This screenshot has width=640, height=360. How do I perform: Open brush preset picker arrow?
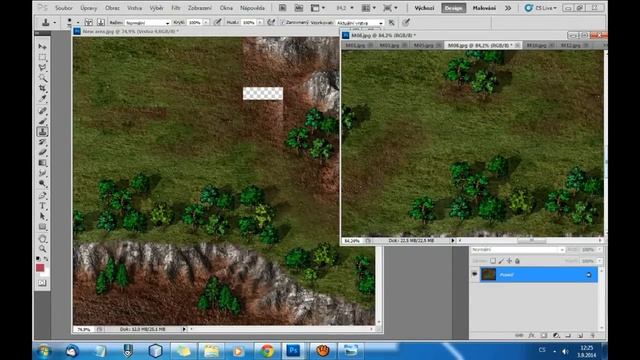coord(78,23)
